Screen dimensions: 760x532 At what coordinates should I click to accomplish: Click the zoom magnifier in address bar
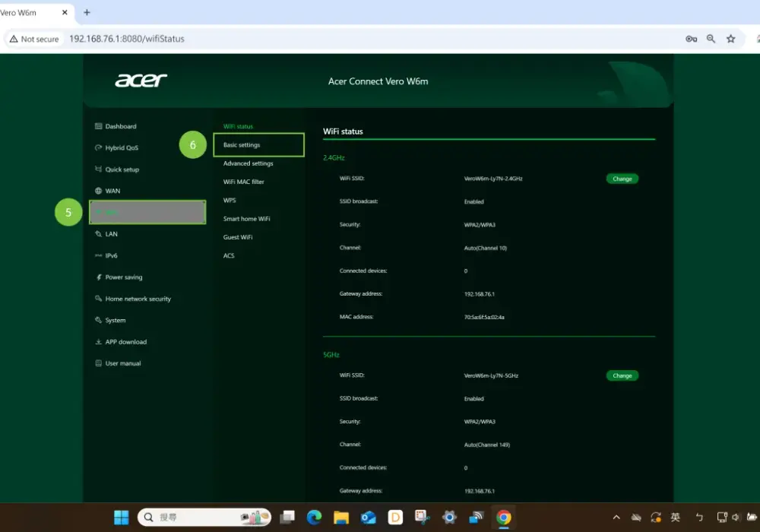pyautogui.click(x=711, y=39)
